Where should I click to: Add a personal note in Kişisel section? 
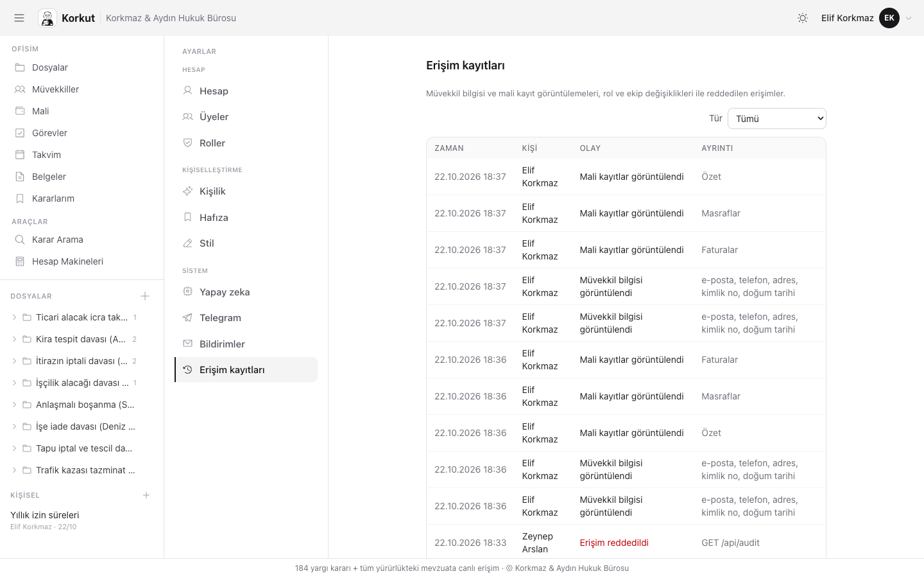(146, 495)
